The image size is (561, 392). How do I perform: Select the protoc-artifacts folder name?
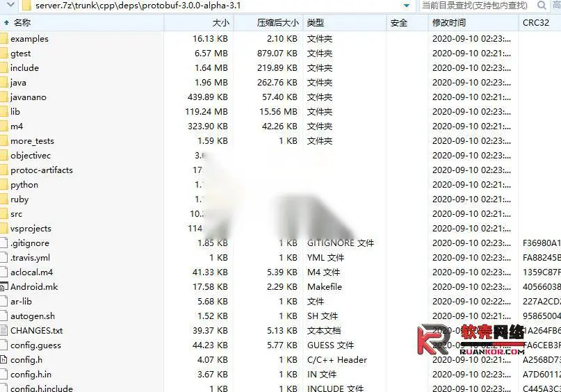coord(42,170)
